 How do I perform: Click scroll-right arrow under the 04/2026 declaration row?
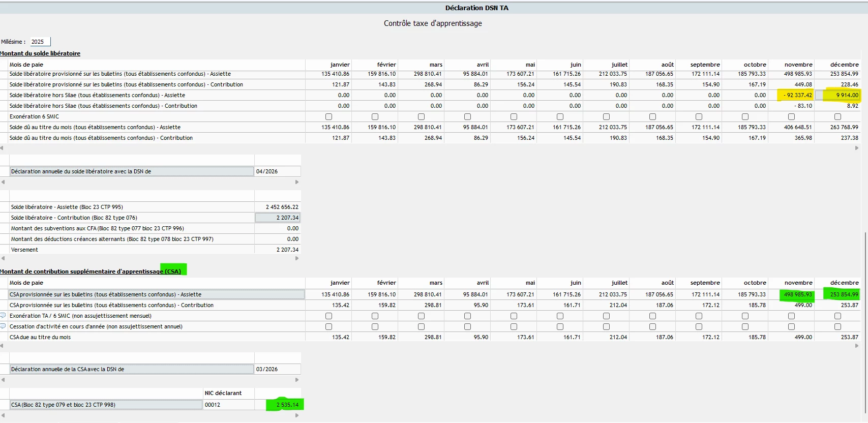coord(297,182)
